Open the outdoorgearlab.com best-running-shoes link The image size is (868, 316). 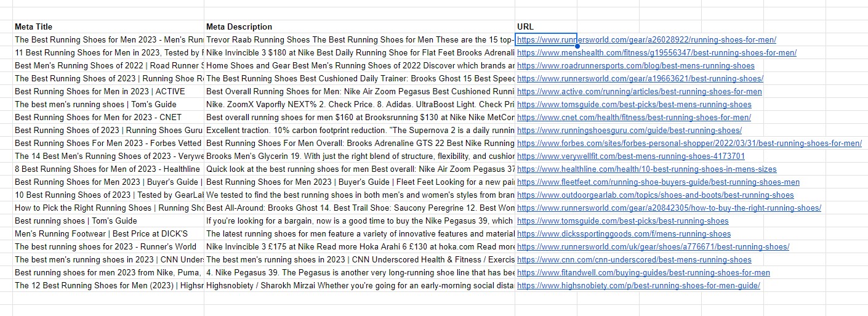(x=656, y=195)
